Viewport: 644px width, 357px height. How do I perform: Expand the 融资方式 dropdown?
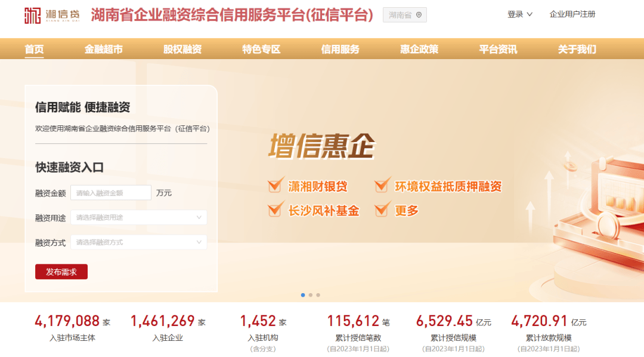click(139, 242)
